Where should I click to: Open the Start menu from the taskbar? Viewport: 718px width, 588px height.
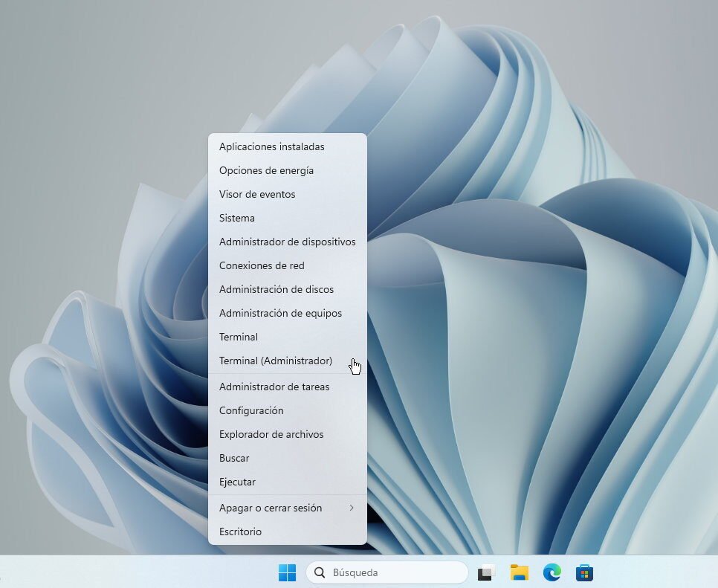point(288,572)
